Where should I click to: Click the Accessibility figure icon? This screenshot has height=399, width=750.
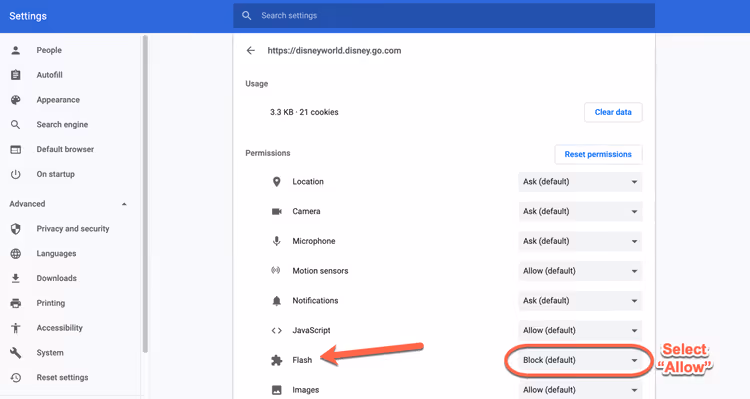(x=16, y=328)
